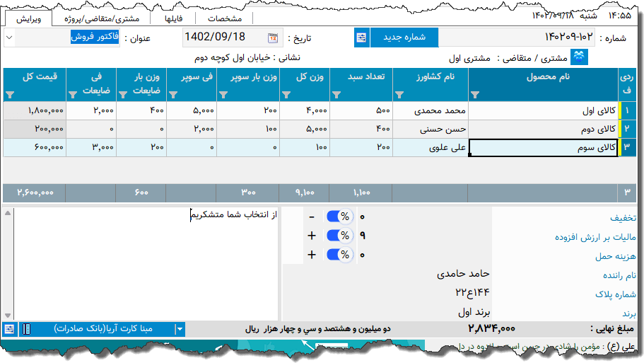
Task: Click the تخفیف label link
Action: pyautogui.click(x=623, y=218)
